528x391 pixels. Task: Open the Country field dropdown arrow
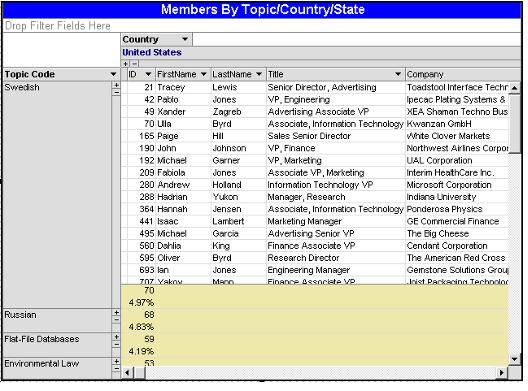[x=185, y=39]
